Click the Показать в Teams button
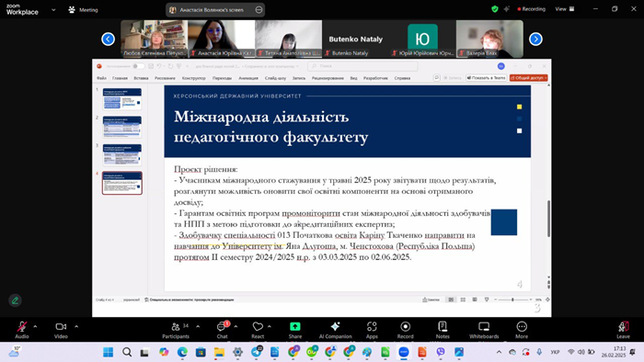The width and height of the screenshot is (644, 362). pyautogui.click(x=486, y=78)
